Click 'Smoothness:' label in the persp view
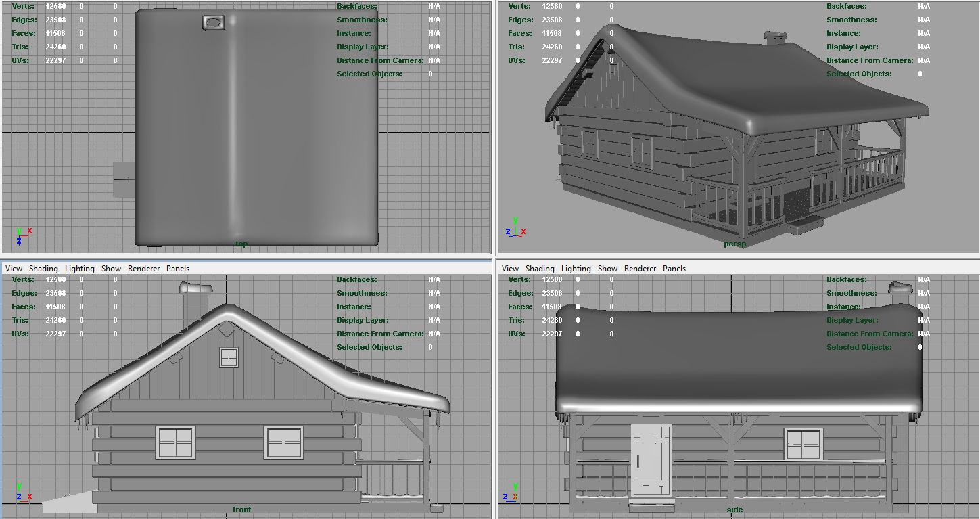The height and width of the screenshot is (519, 980). pyautogui.click(x=851, y=20)
